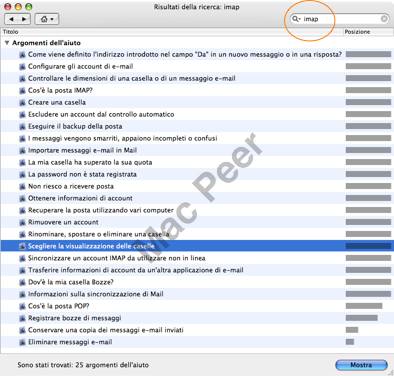Select topic Sincronizzare un account IMAP
This screenshot has height=376, width=394.
117,258
